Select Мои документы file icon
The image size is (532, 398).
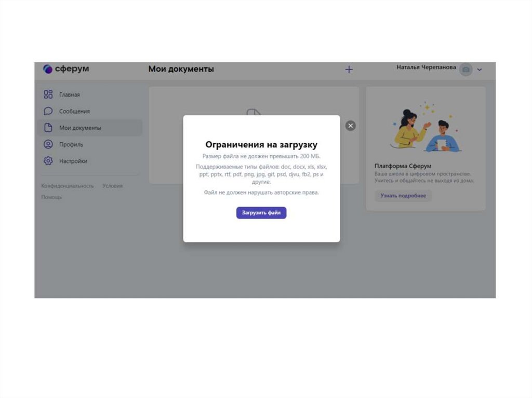tap(48, 128)
